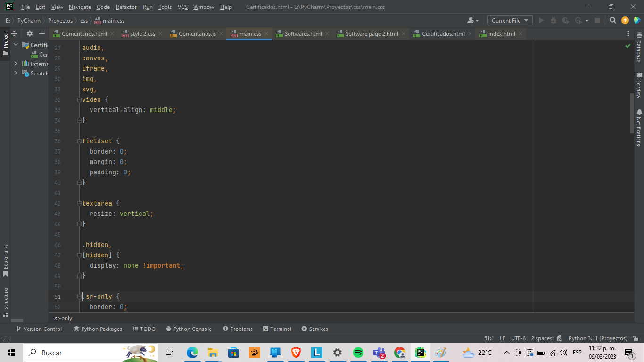
Task: Click the green inspections checkmark indicator
Action: (x=627, y=46)
